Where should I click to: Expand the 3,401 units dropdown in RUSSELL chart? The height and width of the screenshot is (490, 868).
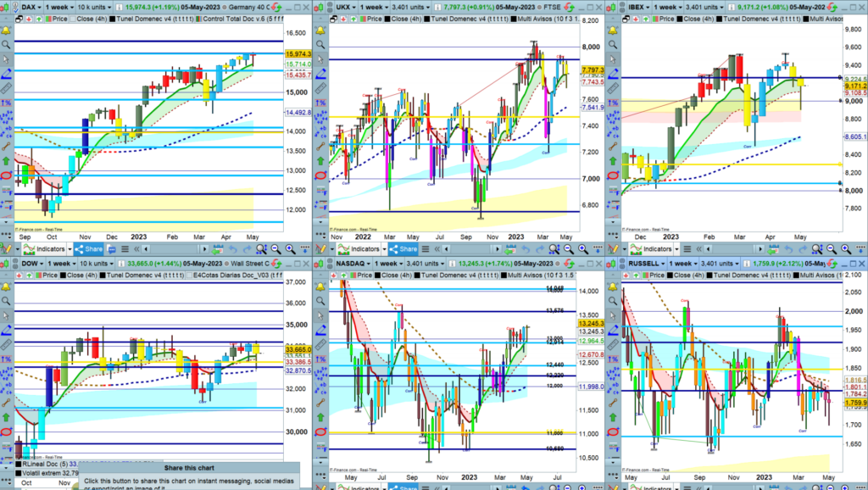(726, 264)
